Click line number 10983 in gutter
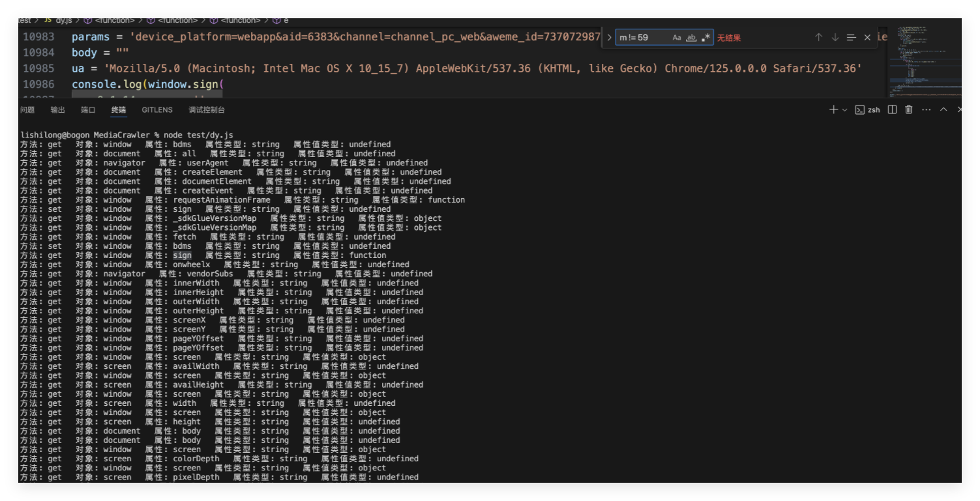This screenshot has height=501, width=980. pyautogui.click(x=38, y=37)
